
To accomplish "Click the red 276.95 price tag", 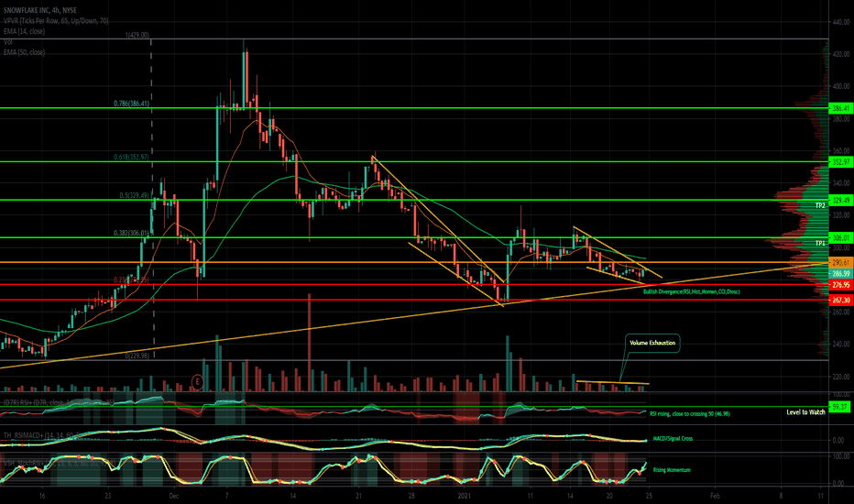I will pos(840,284).
